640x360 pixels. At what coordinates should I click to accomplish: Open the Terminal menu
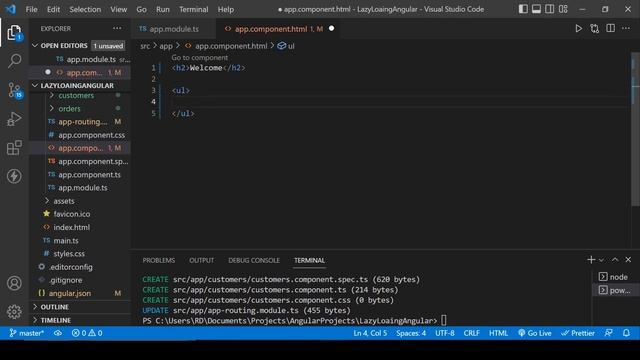193,9
